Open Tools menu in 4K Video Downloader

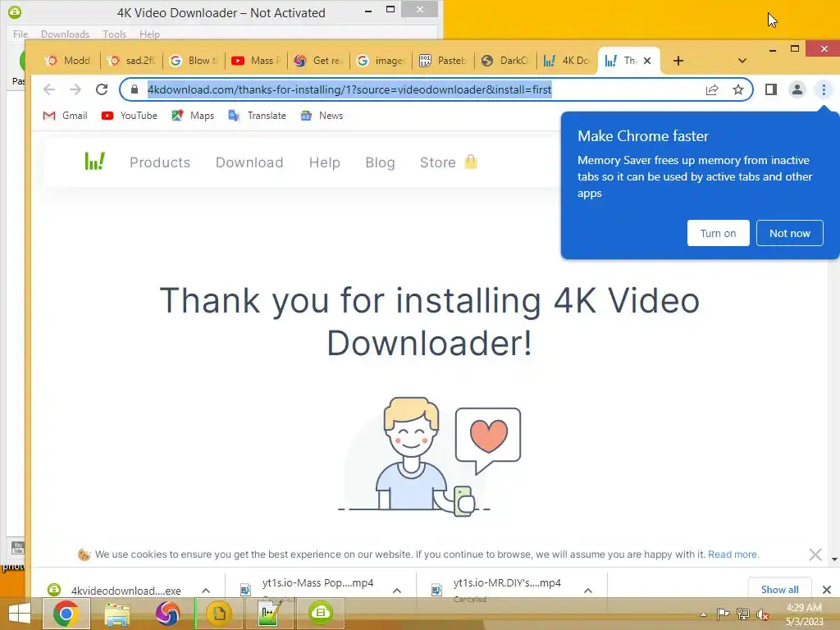coord(115,34)
